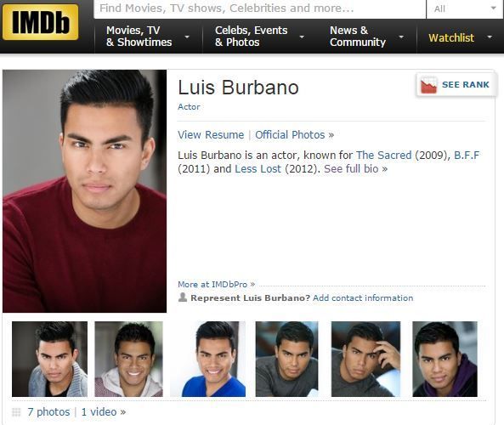Click the IMDb logo
The image size is (504, 425).
(x=40, y=22)
